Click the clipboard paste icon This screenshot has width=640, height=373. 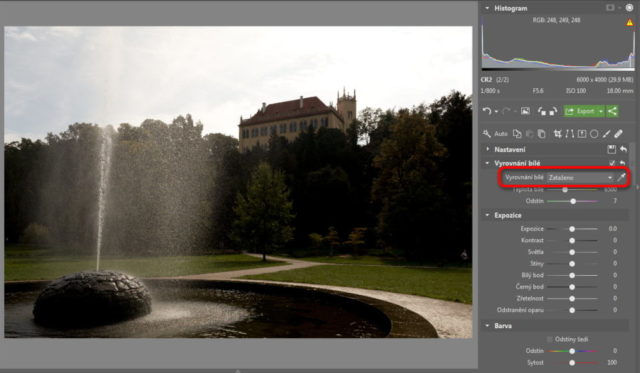coord(541,133)
